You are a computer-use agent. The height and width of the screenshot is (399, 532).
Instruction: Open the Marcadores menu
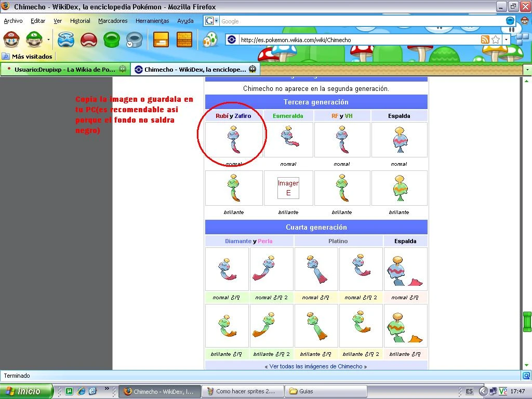tap(113, 21)
